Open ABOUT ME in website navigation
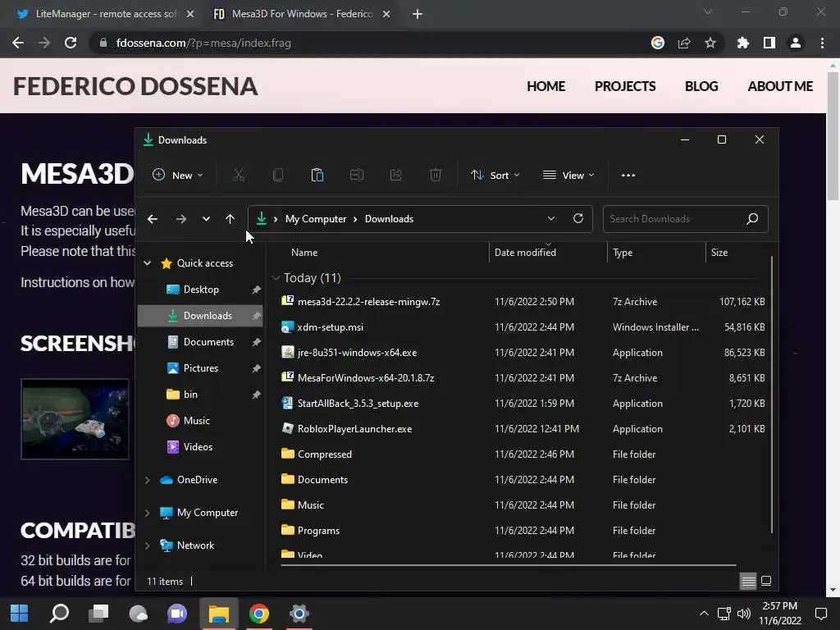 pyautogui.click(x=780, y=86)
